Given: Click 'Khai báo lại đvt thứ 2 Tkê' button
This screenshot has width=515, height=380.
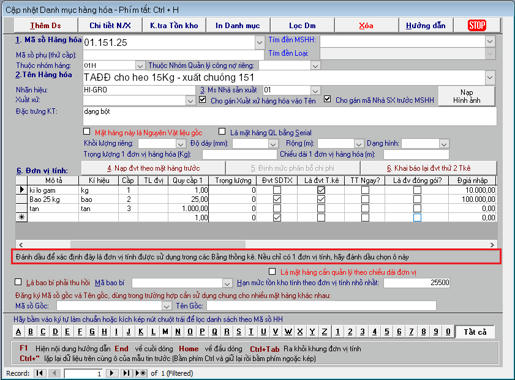Looking at the screenshot, I should coord(428,168).
